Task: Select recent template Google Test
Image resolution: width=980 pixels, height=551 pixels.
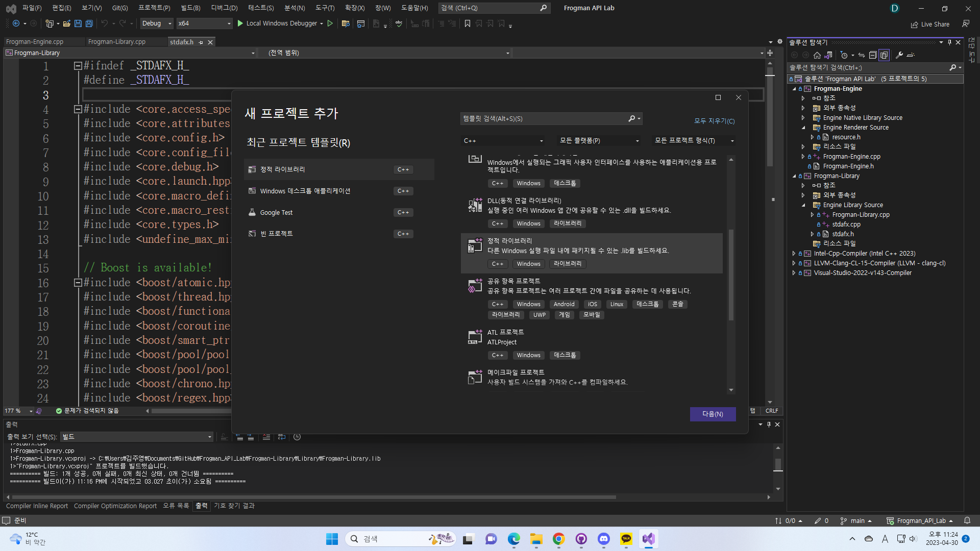Action: coord(339,212)
